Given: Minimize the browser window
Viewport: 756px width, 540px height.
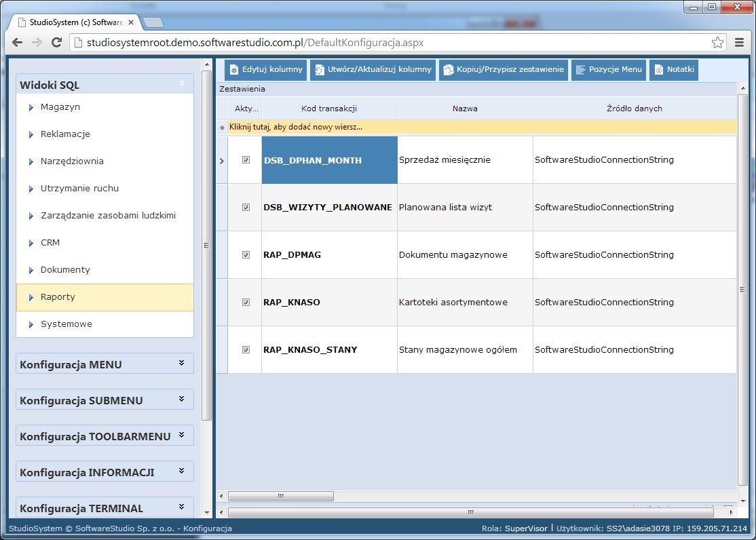Looking at the screenshot, I should 694,7.
